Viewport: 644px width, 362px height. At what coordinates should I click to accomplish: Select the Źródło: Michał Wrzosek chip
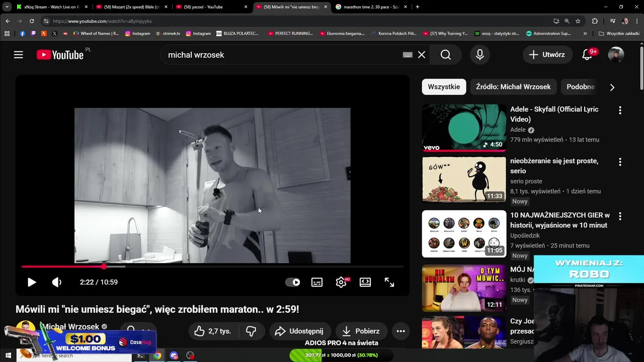513,86
